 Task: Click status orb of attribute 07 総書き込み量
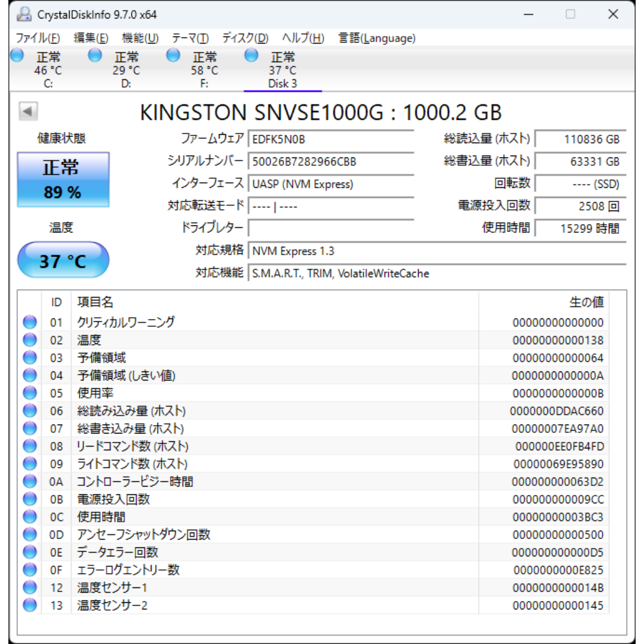coord(30,428)
